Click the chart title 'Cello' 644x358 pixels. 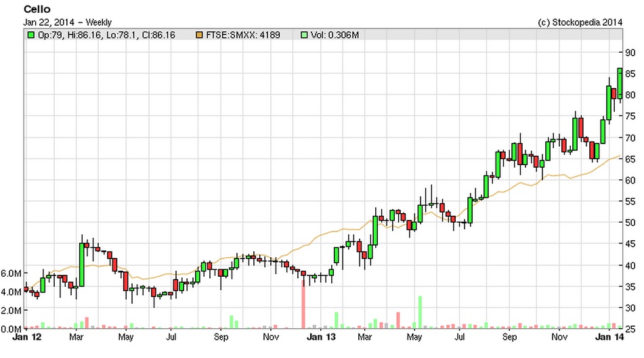pos(37,9)
